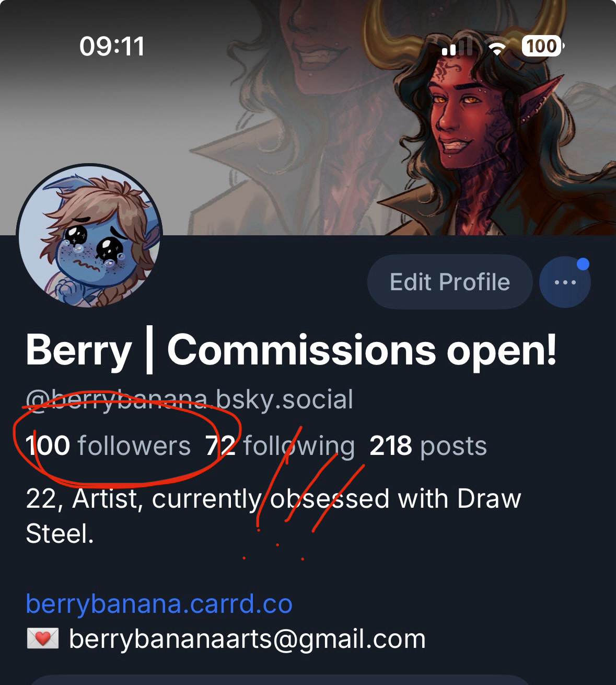Tap the word Artist in the bio

105,499
